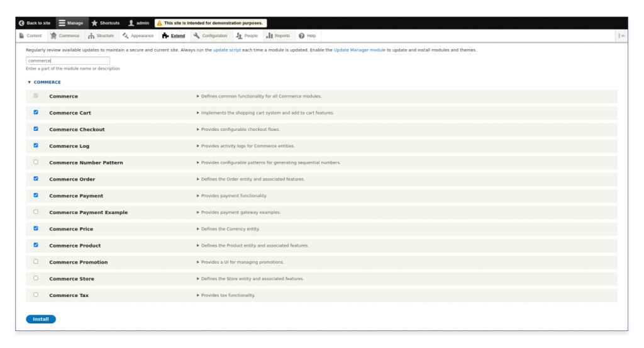Enable the Commerce Tax checkbox

[x=36, y=295]
